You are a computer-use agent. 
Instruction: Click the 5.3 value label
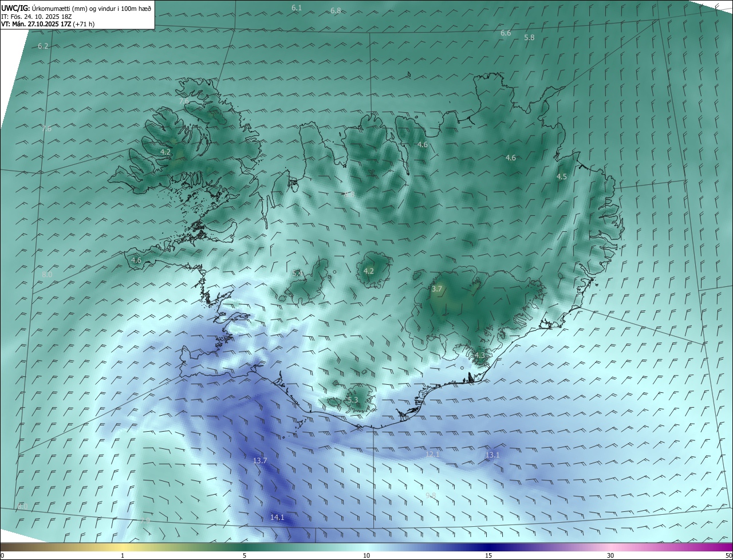(x=352, y=400)
